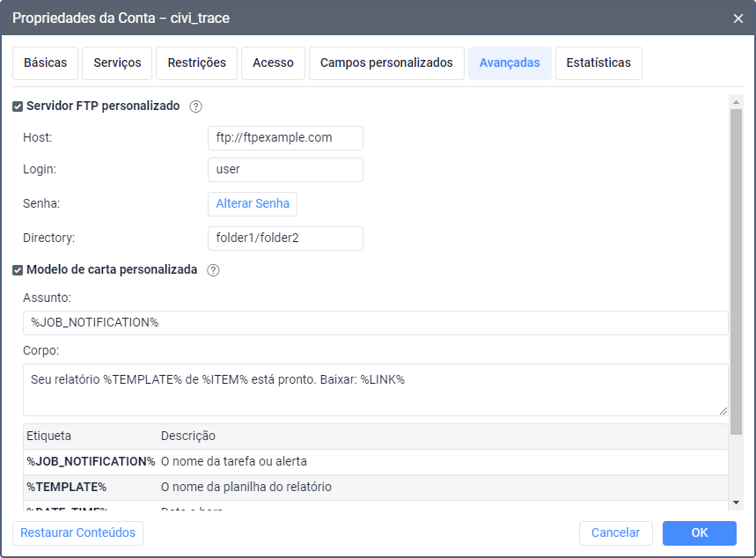The width and height of the screenshot is (756, 558).
Task: Uncheck Servidor FTP personalizado checkbox
Action: click(18, 106)
